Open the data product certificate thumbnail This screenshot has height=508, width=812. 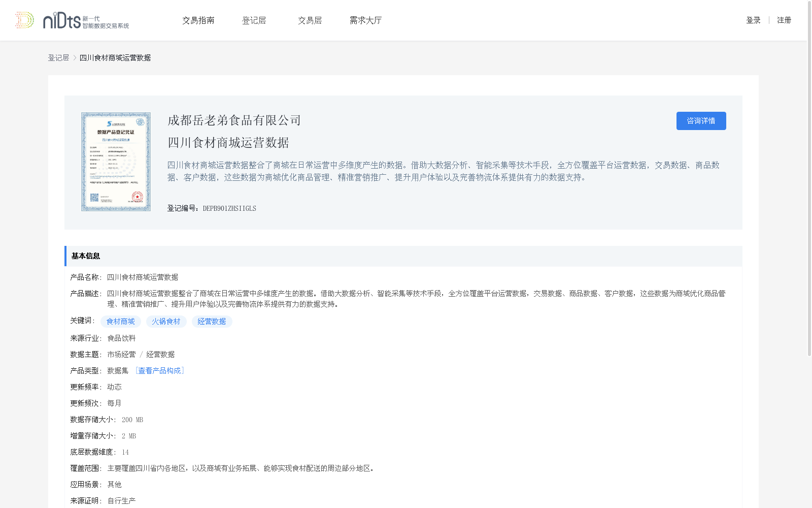pos(116,162)
